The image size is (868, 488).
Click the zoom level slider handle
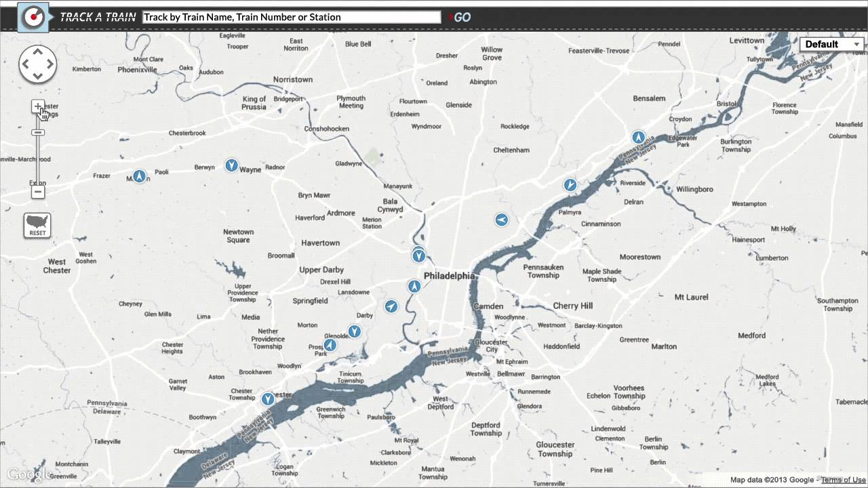pyautogui.click(x=38, y=133)
